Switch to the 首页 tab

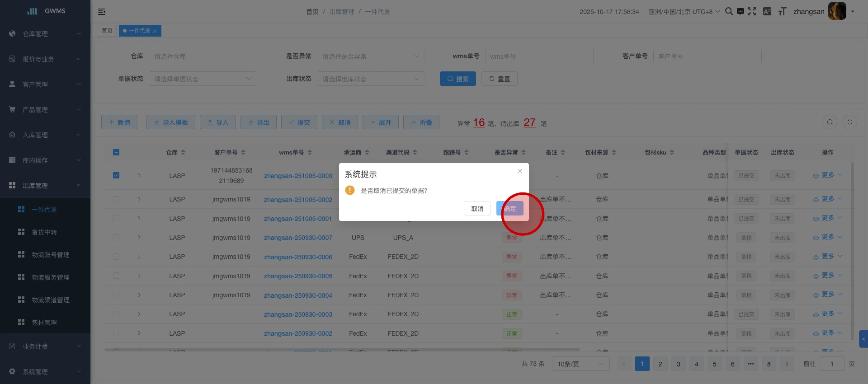(x=107, y=31)
